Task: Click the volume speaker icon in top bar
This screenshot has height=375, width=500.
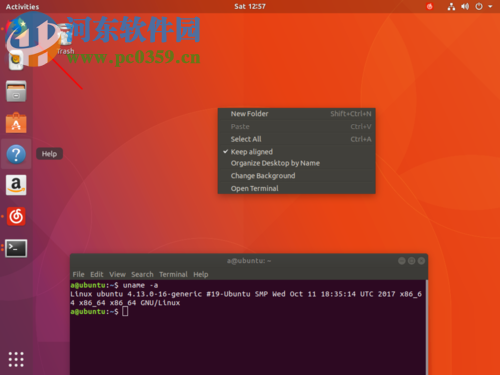Action: [x=465, y=6]
